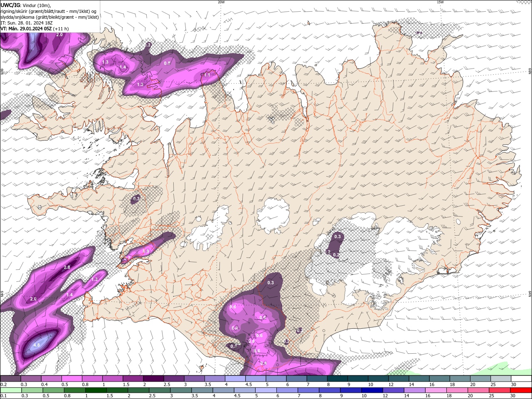Click the '30' label in the upper legend row
Viewport: 532px width, 399px height.
click(x=513, y=384)
